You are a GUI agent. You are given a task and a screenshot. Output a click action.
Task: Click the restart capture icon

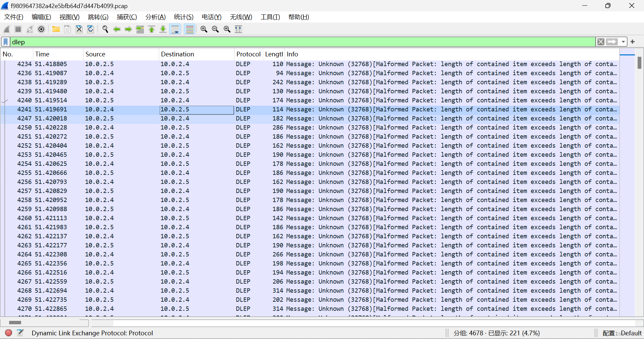pos(30,29)
